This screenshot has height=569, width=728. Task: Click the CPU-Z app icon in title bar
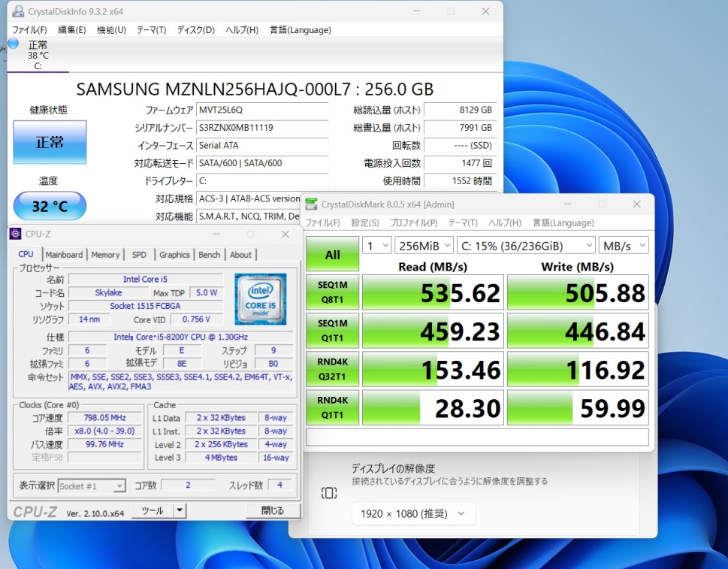[15, 234]
